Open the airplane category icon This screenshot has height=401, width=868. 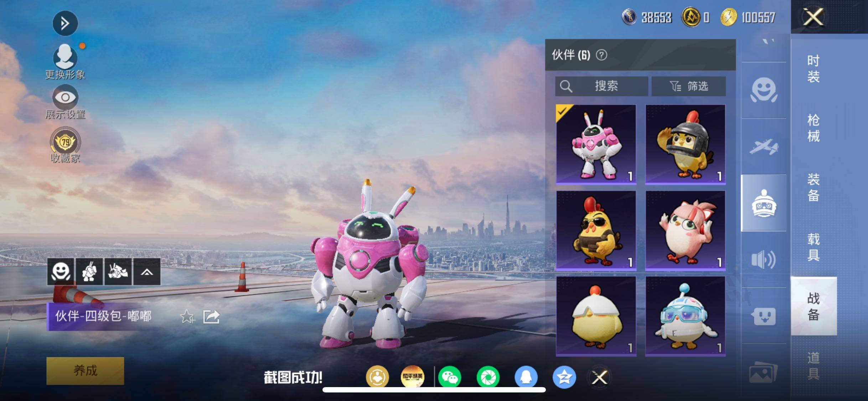tap(764, 147)
